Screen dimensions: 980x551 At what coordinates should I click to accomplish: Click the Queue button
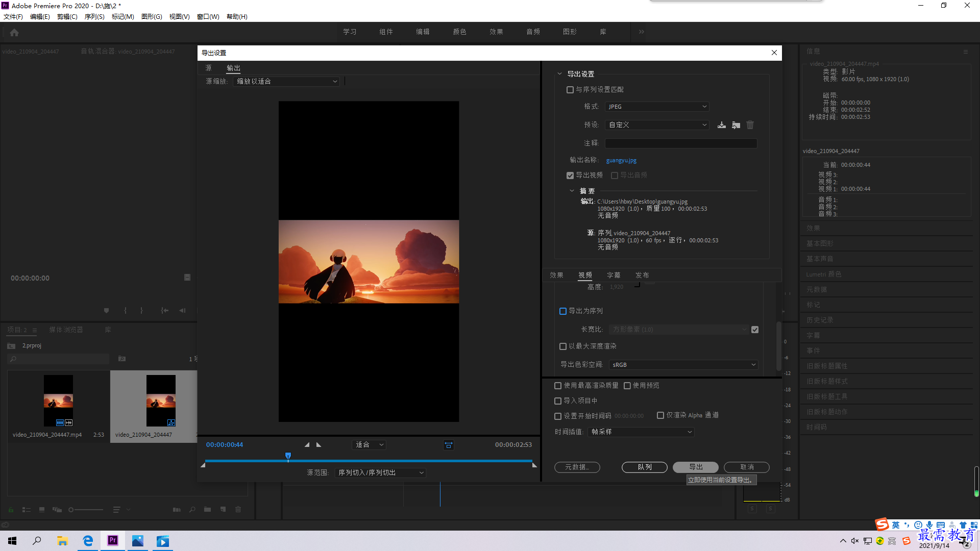[x=644, y=467]
